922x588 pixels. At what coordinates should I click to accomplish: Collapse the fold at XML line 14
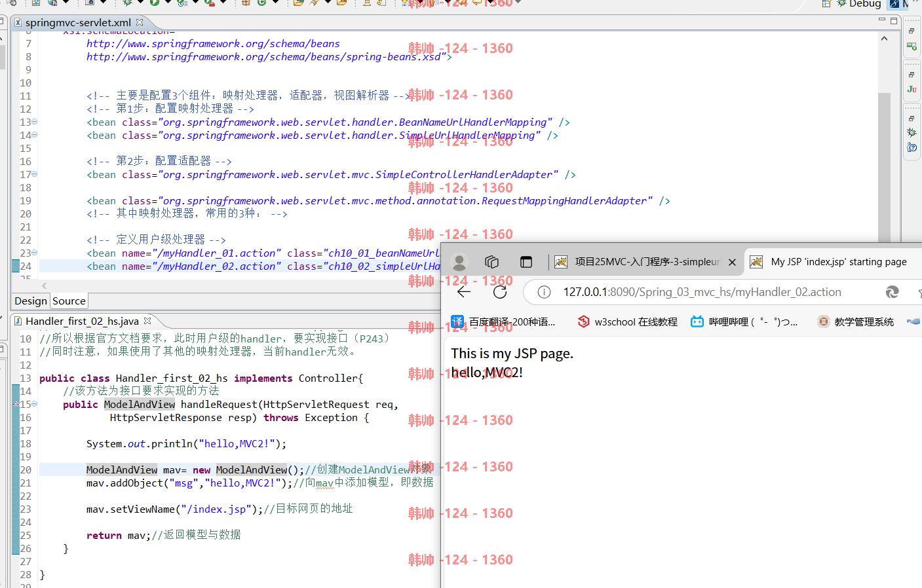tap(34, 135)
